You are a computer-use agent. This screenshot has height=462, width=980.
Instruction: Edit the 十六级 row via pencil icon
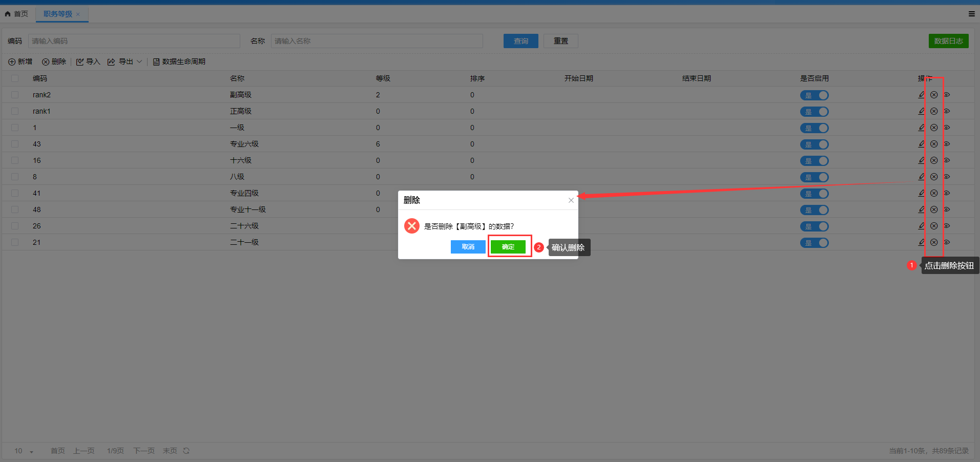point(921,160)
